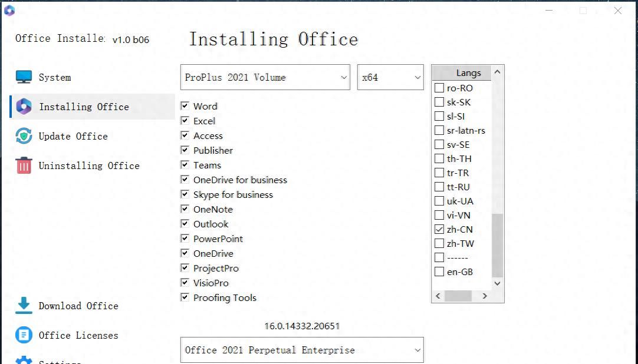Click the app logo in the title bar

pos(9,10)
